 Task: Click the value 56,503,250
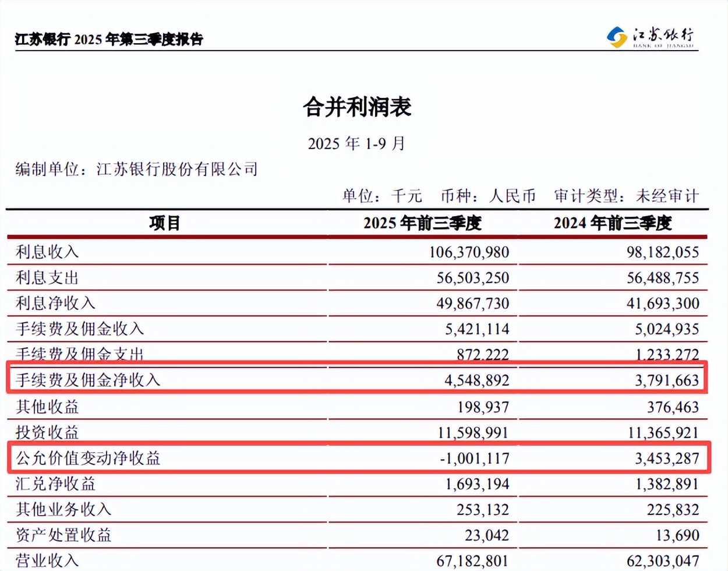click(473, 278)
